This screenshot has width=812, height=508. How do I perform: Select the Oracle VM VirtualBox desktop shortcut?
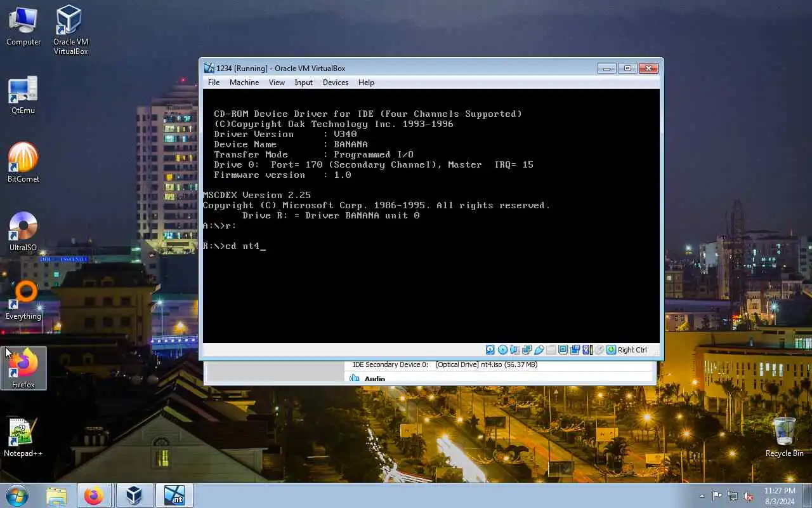(x=70, y=30)
